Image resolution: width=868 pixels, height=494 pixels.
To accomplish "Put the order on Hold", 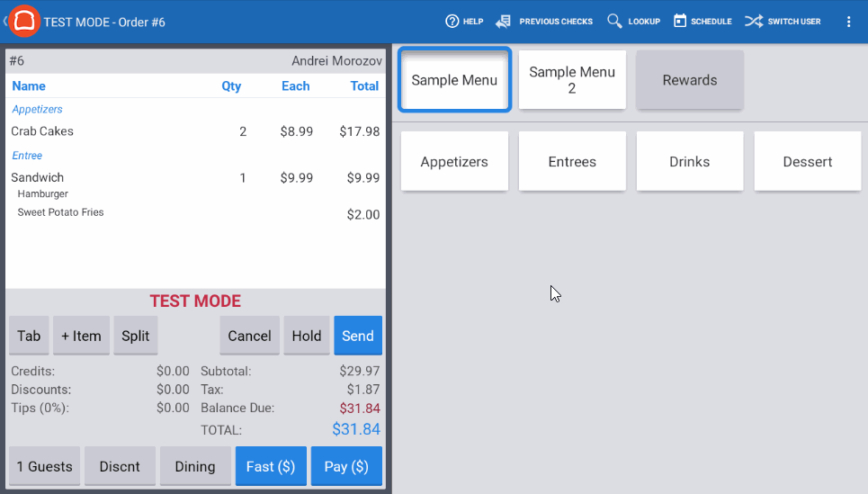I will tap(307, 336).
